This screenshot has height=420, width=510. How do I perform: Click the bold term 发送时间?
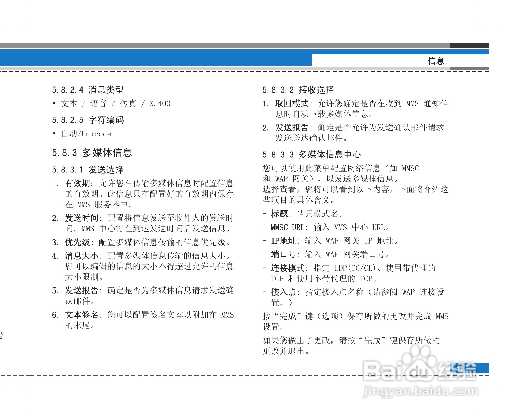[82, 218]
